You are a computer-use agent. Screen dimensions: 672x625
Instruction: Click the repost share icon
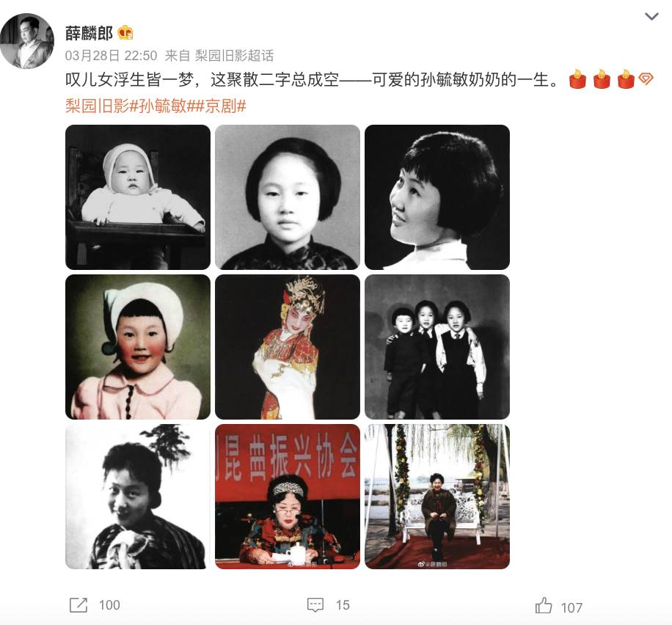(x=78, y=605)
